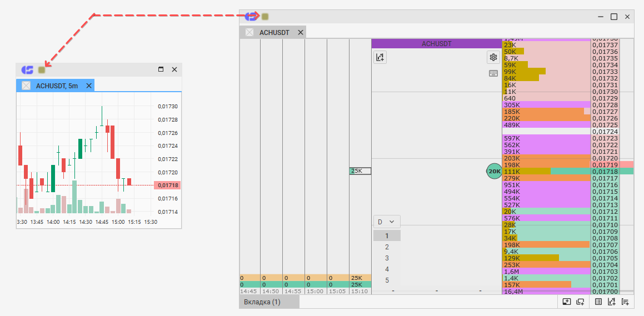Click the purple ACHUSDT header bar
The width and height of the screenshot is (644, 316).
[437, 43]
